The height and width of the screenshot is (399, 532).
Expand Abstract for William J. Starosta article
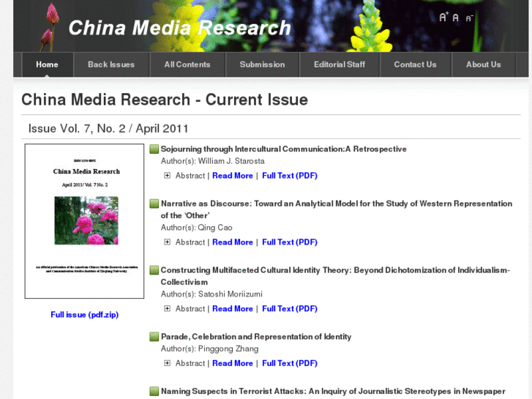[x=167, y=176]
